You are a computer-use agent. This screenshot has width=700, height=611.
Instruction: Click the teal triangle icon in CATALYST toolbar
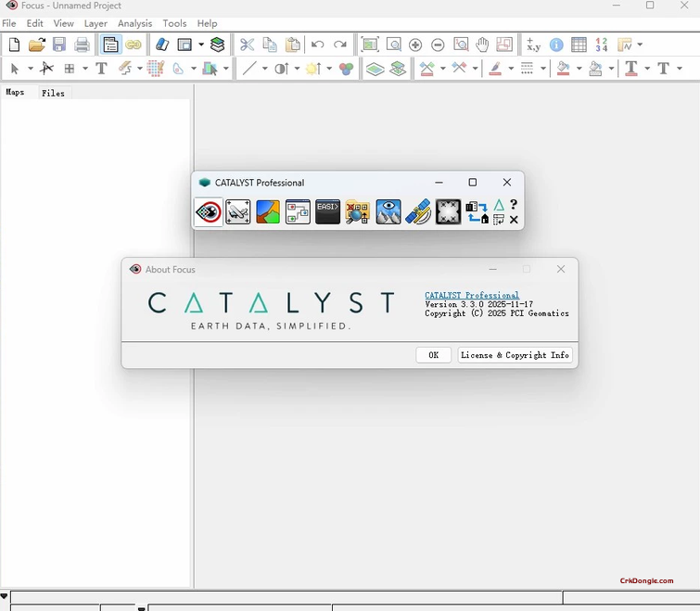tap(499, 205)
